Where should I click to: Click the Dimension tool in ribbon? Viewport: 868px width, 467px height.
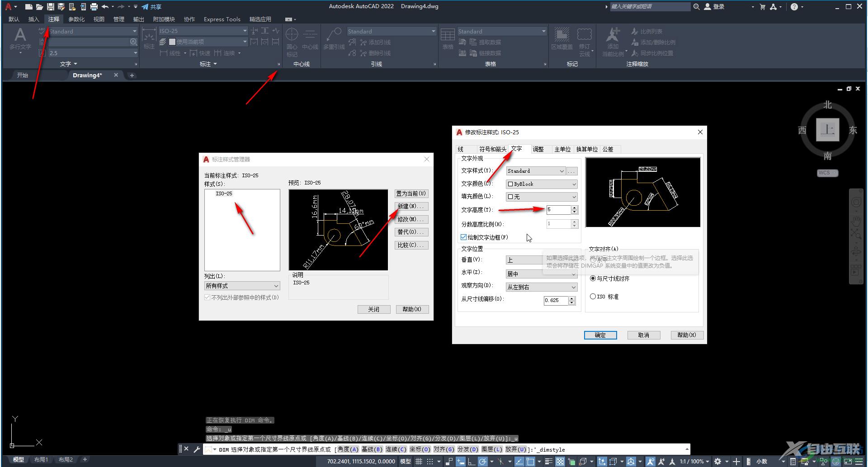click(x=149, y=38)
